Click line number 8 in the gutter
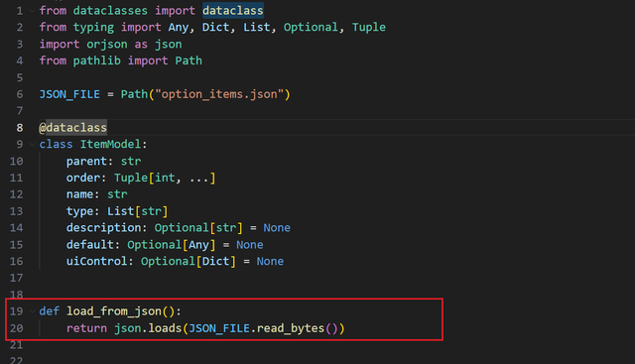The width and height of the screenshot is (635, 364). tap(20, 128)
